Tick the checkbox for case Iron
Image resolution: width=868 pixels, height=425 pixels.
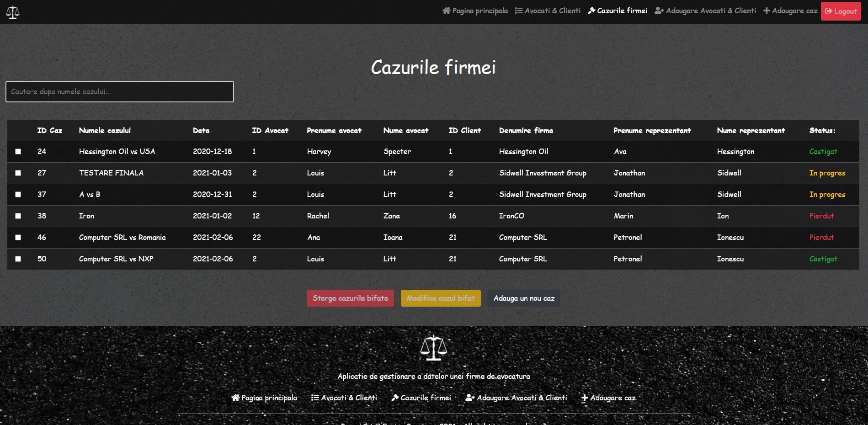pos(18,216)
